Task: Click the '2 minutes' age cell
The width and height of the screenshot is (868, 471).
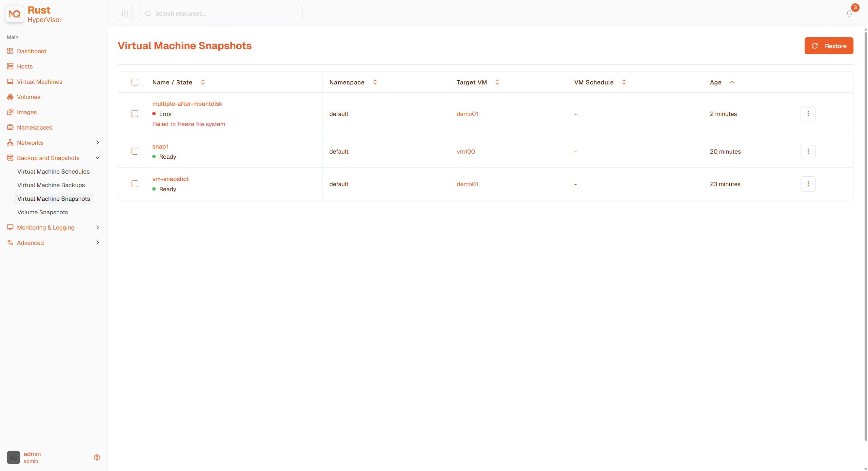Action: pyautogui.click(x=723, y=114)
